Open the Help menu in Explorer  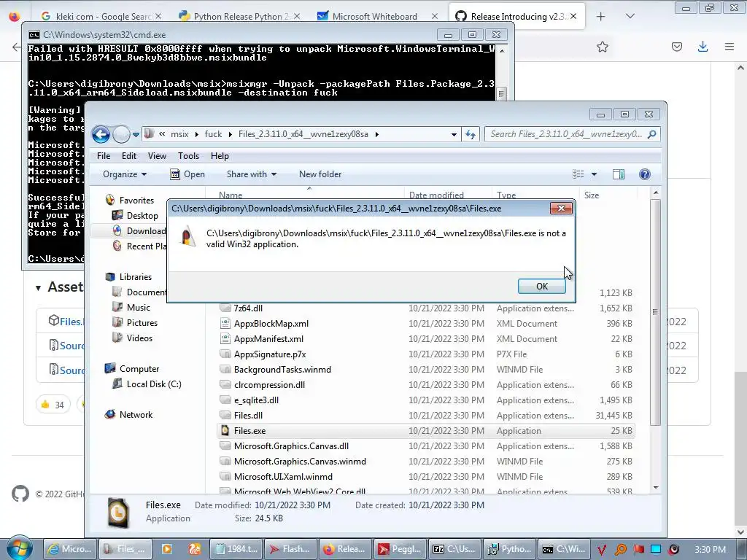pos(220,156)
